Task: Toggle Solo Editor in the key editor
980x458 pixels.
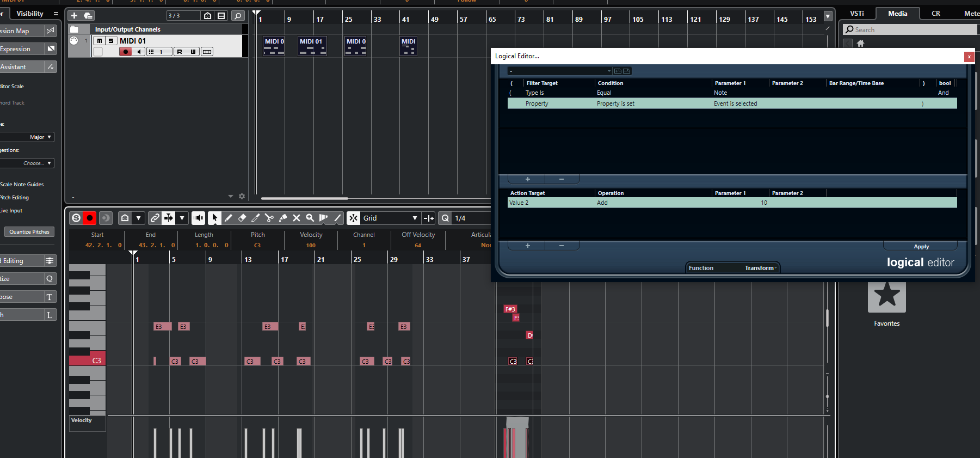Action: click(x=76, y=218)
